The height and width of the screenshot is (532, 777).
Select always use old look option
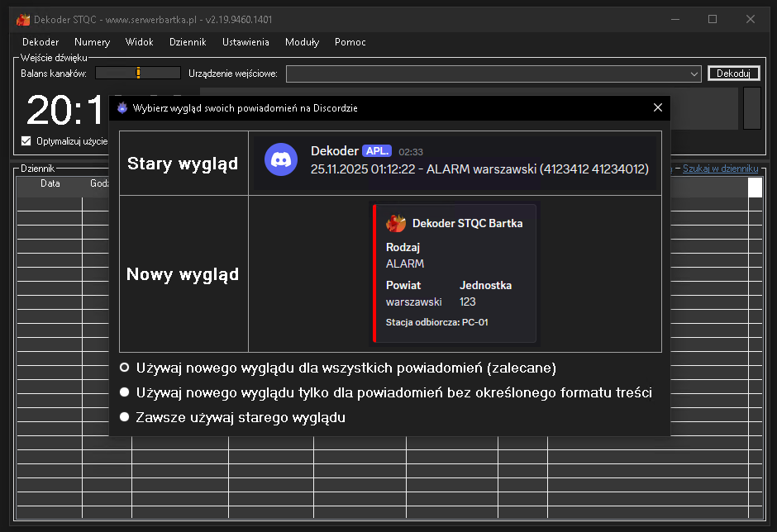pyautogui.click(x=125, y=417)
